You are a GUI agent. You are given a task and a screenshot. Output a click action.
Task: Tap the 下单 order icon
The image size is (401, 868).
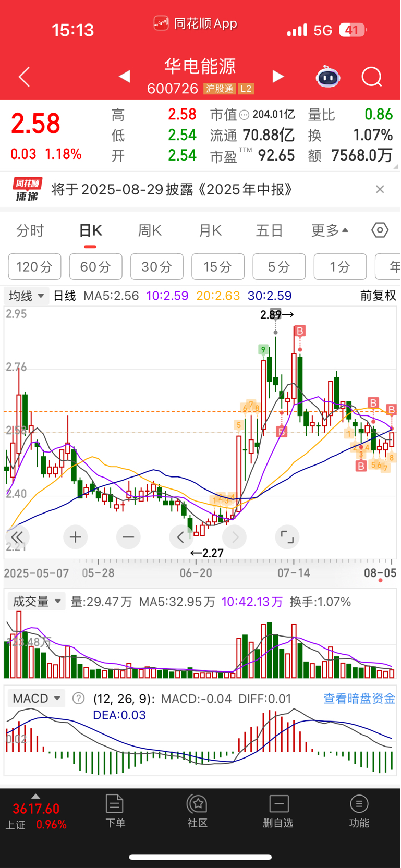115,811
